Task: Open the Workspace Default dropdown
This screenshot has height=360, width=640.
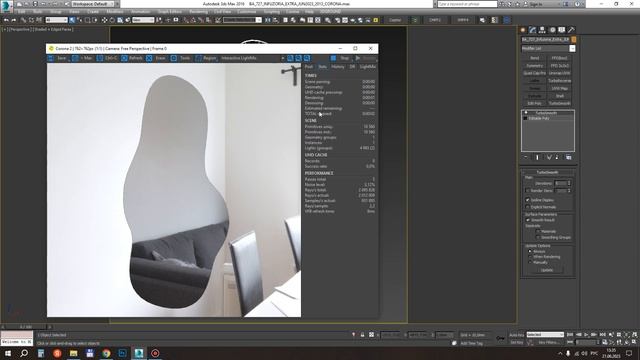Action: pos(92,4)
